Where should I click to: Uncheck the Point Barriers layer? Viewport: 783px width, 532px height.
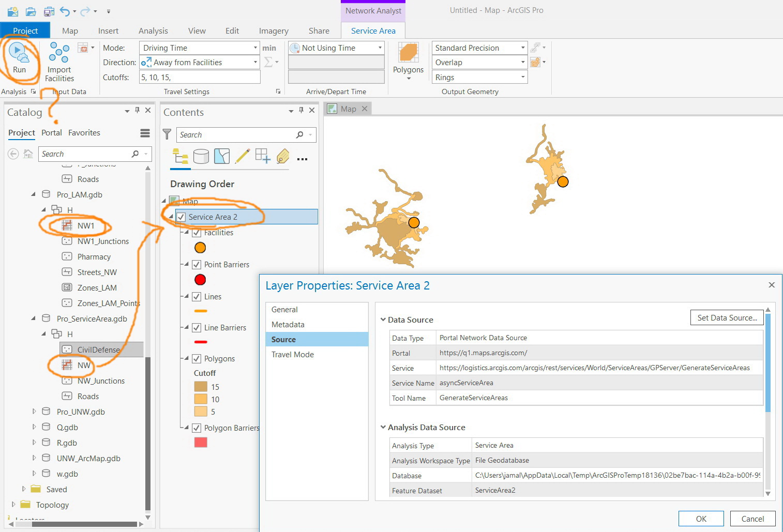(197, 265)
